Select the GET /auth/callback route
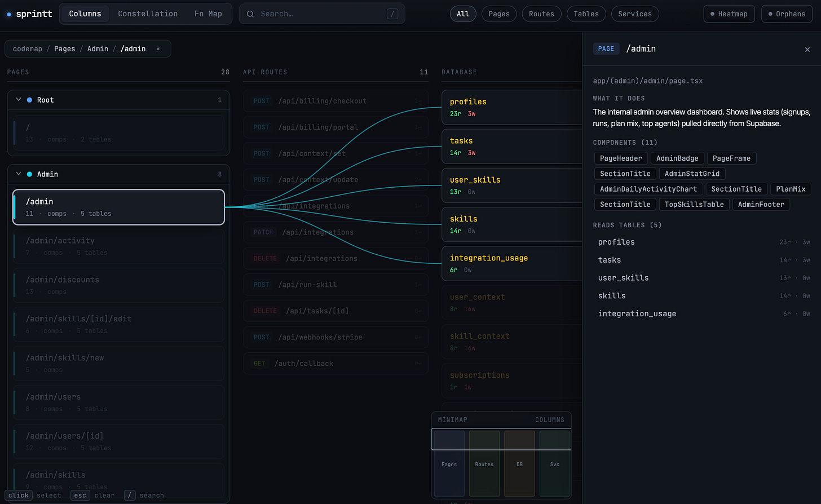The width and height of the screenshot is (821, 504). (x=336, y=364)
